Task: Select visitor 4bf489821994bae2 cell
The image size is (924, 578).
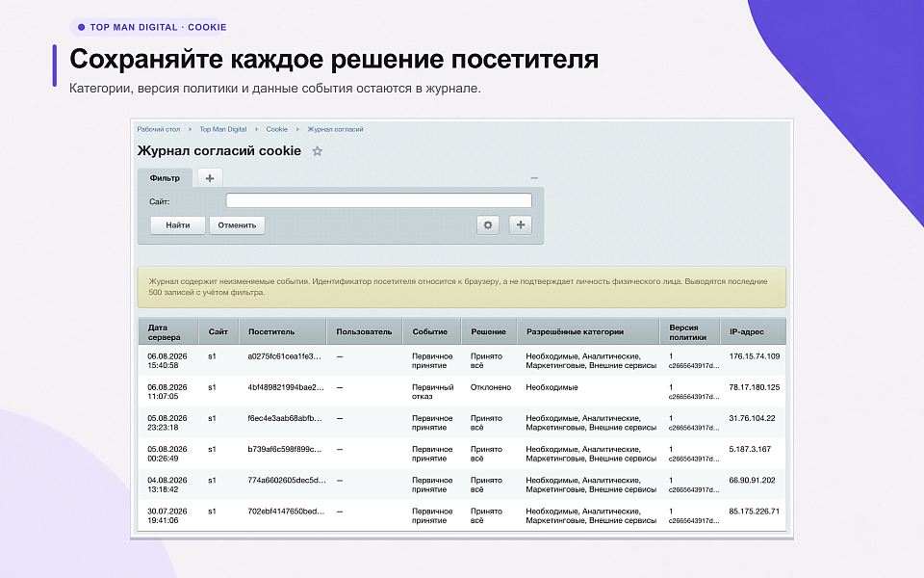Action: [x=286, y=387]
